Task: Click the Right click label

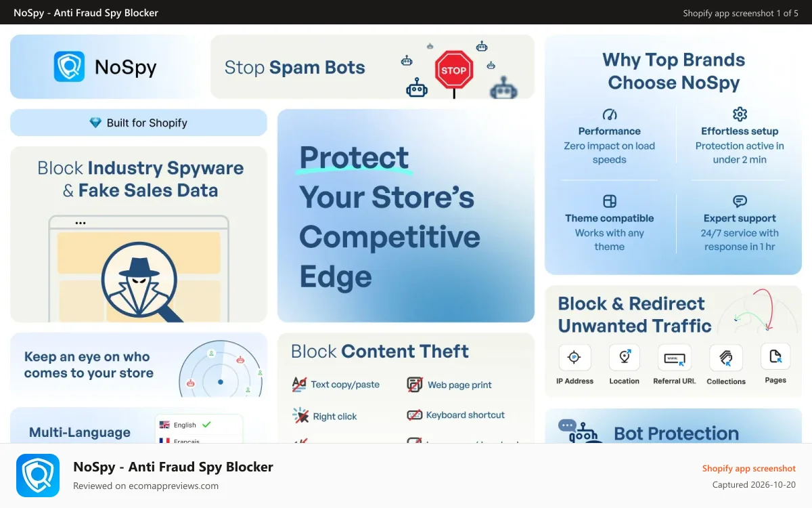Action: [x=335, y=417]
